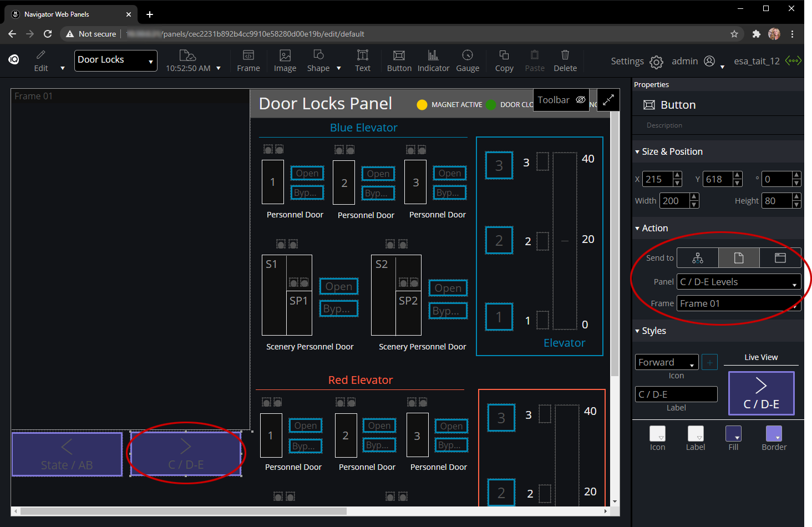Click the admin user account icon
The height and width of the screenshot is (527, 812).
[x=709, y=61]
